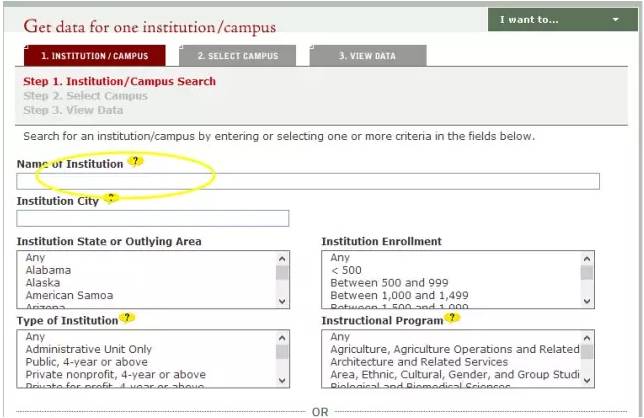Click Step 1. Institution/Campus Search link
The image size is (644, 418).
120,81
